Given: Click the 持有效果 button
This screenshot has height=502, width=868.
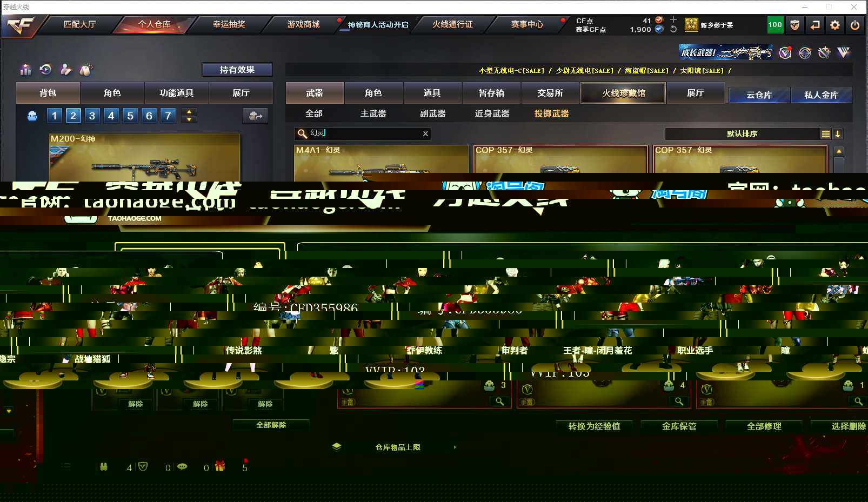Looking at the screenshot, I should click(x=237, y=70).
